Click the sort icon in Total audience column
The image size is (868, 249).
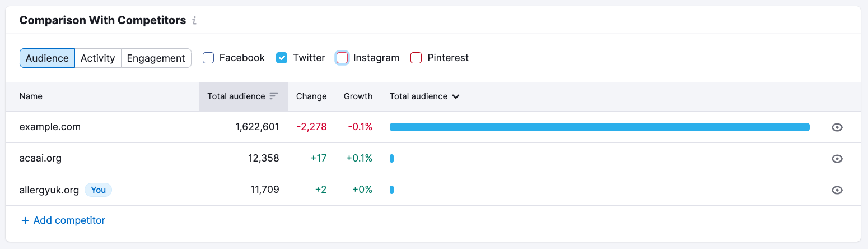(273, 96)
